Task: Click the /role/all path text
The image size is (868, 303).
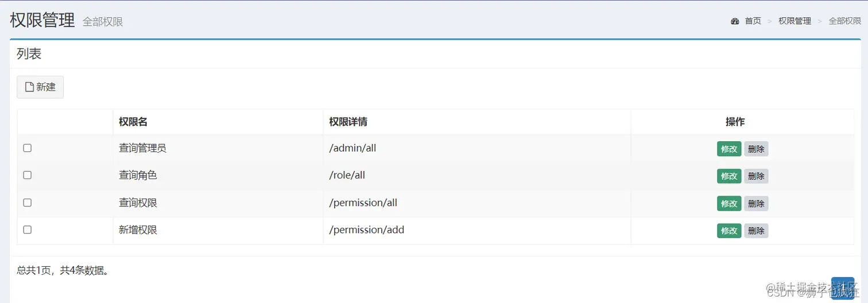Action: coord(347,175)
